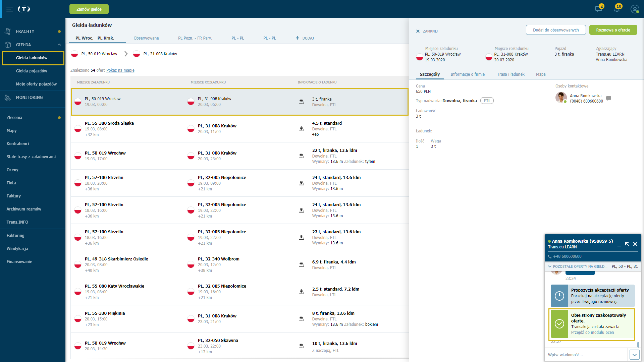Select offer row 22 t, firanka, 13.6 ldm
Screen dimensions: 644x362
239,156
